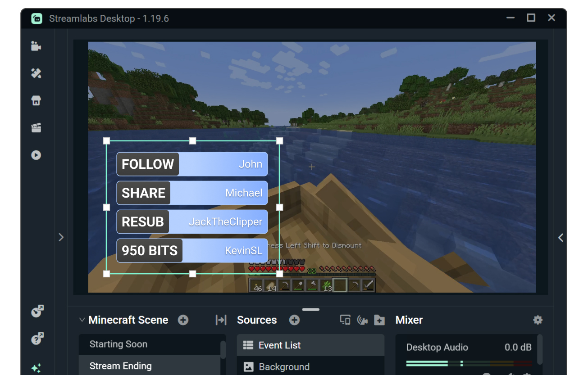Open Mixer settings with the gear icon
Screen dimensions: 588x375
coord(538,320)
